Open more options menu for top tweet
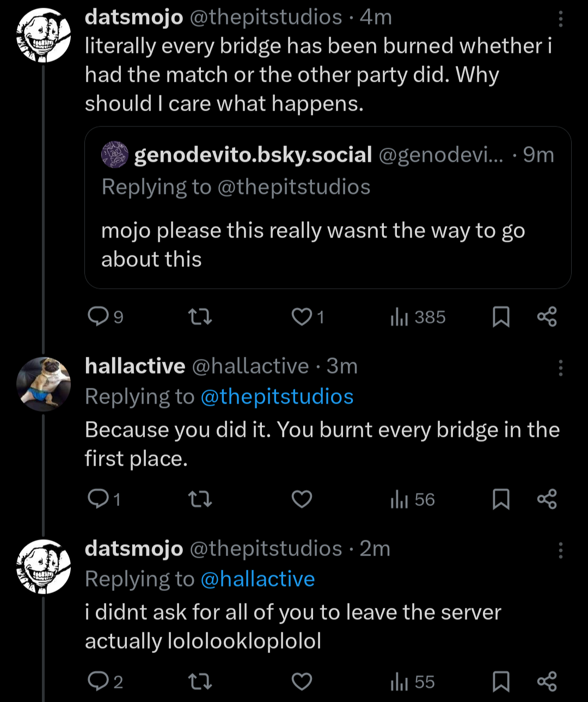 coord(560,20)
